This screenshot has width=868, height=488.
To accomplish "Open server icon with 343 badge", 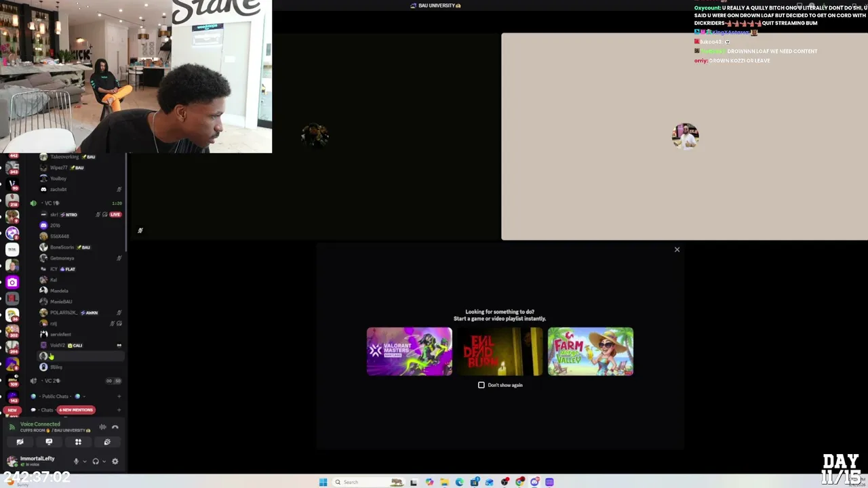I will click(x=12, y=168).
